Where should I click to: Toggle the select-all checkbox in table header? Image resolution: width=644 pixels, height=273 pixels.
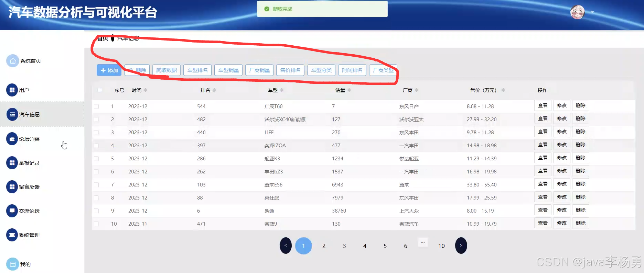pos(100,90)
